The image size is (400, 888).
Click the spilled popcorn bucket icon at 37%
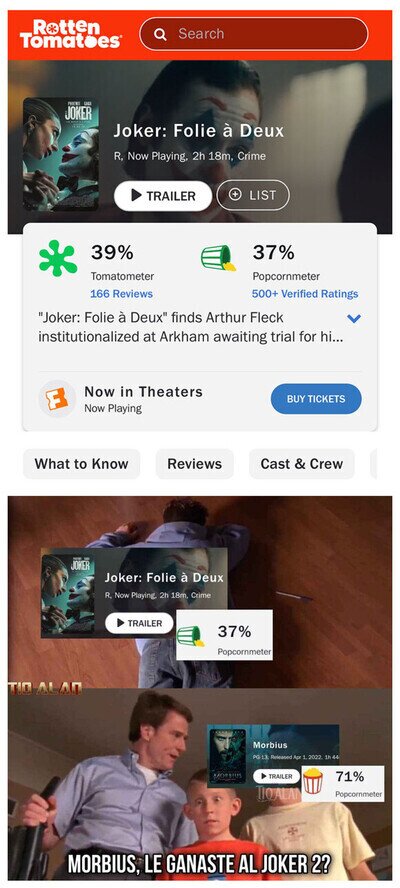[219, 258]
